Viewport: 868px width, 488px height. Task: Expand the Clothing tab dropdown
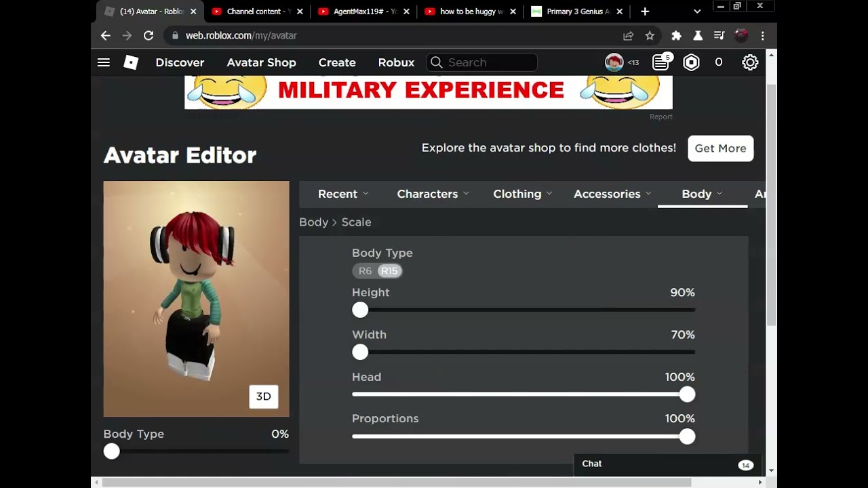click(x=523, y=194)
